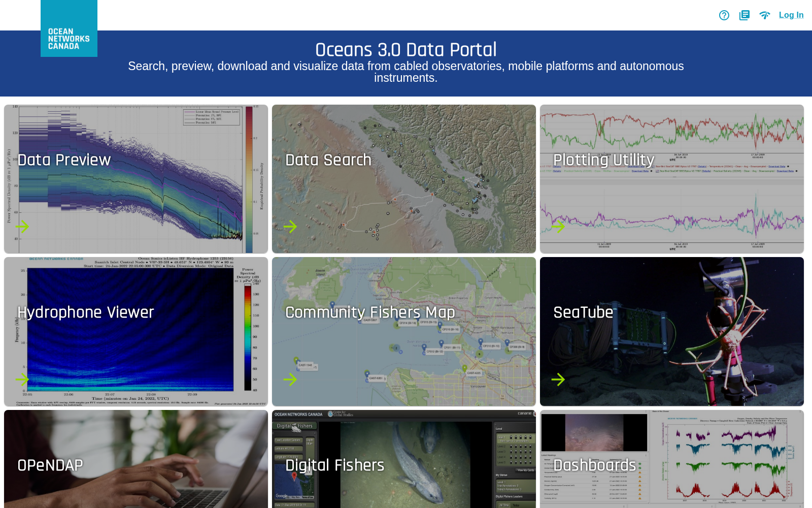
Task: Open the help question mark icon
Action: [x=724, y=15]
